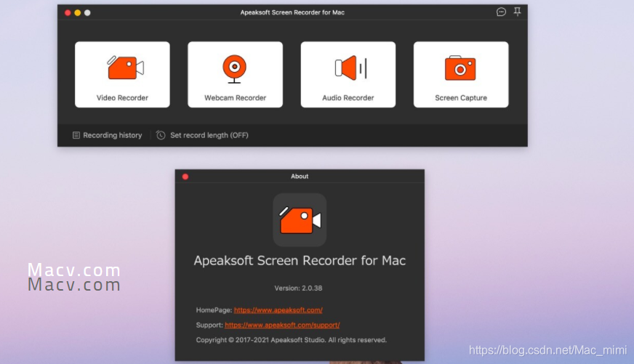Image resolution: width=634 pixels, height=364 pixels.
Task: Choose the Screen Capture option
Action: pos(461,74)
